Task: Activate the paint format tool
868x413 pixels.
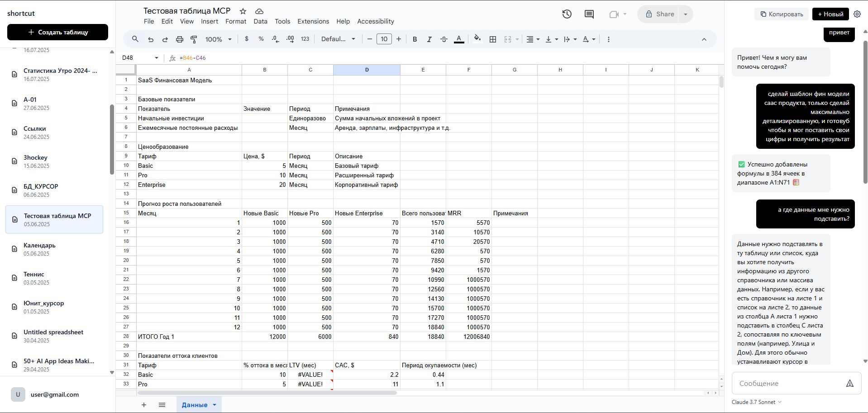Action: tap(194, 39)
